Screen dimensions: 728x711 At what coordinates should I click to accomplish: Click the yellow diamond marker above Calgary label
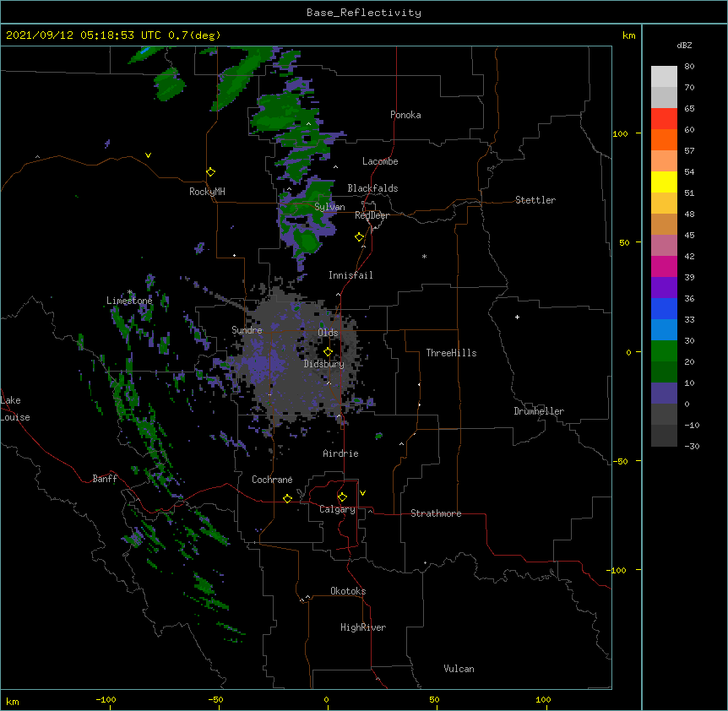[x=342, y=497]
